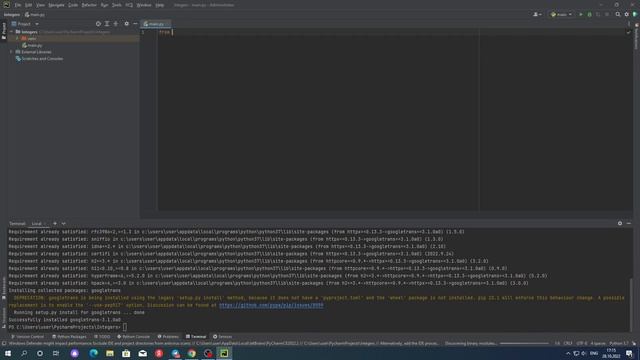Open the Run menu

tap(104, 5)
